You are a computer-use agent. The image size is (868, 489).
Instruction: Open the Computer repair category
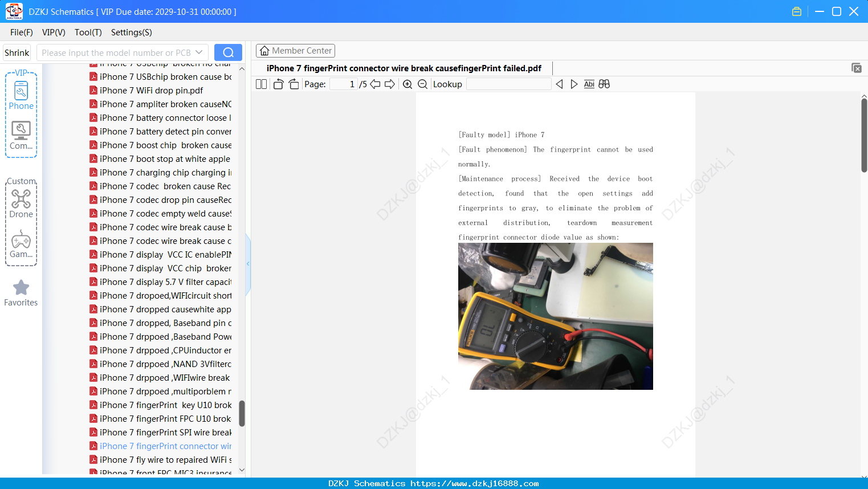coord(21,136)
